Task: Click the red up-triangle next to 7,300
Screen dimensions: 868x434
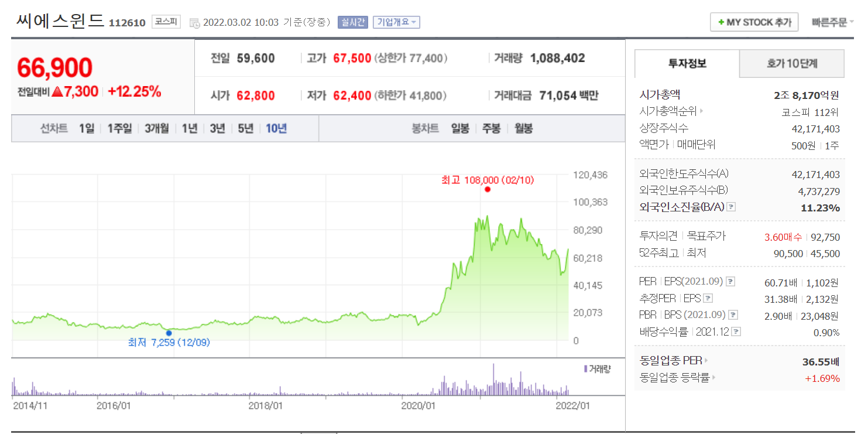Action: coord(57,91)
